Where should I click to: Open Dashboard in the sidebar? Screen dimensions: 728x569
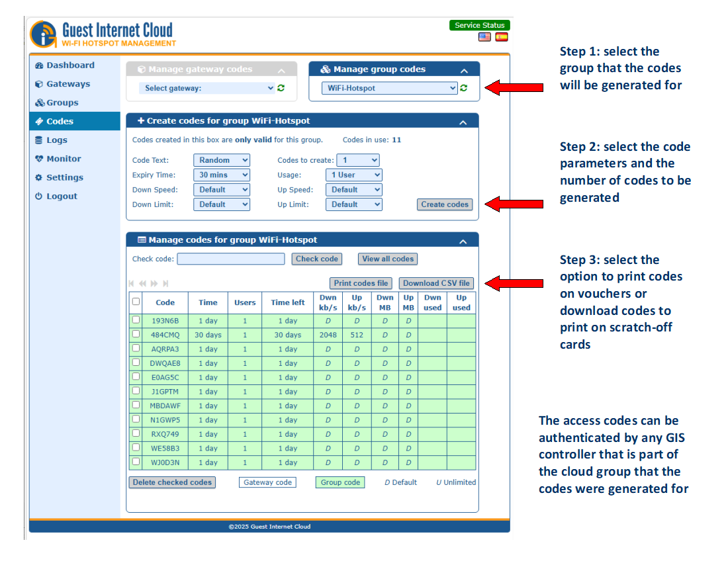tap(70, 66)
